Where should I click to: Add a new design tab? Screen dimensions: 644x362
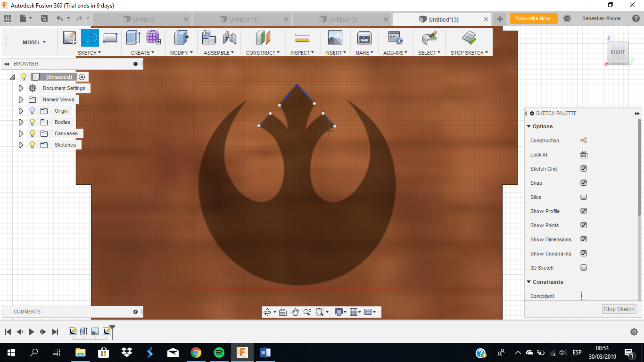click(x=500, y=19)
